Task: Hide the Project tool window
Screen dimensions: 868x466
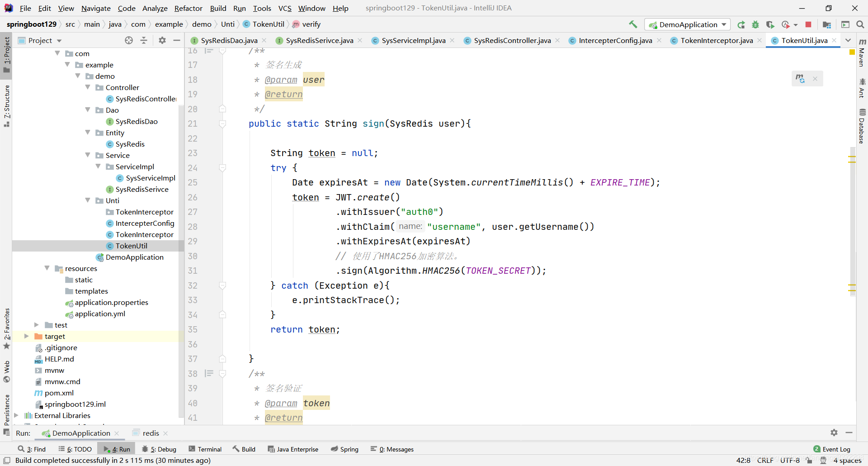Action: 177,40
